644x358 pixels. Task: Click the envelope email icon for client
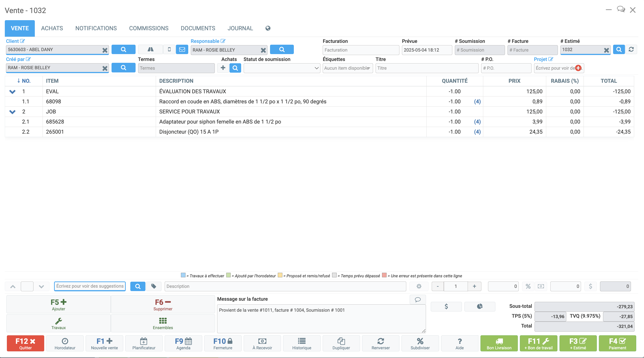click(x=182, y=50)
